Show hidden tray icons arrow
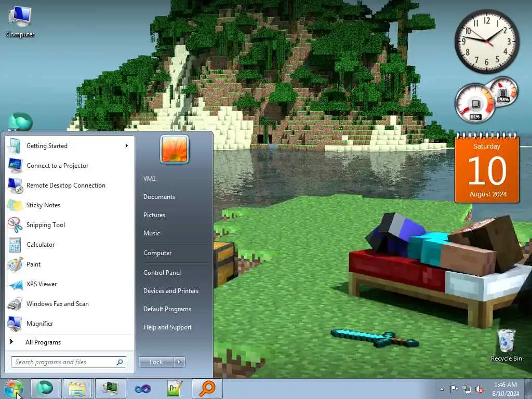The image size is (532, 399). pyautogui.click(x=442, y=390)
